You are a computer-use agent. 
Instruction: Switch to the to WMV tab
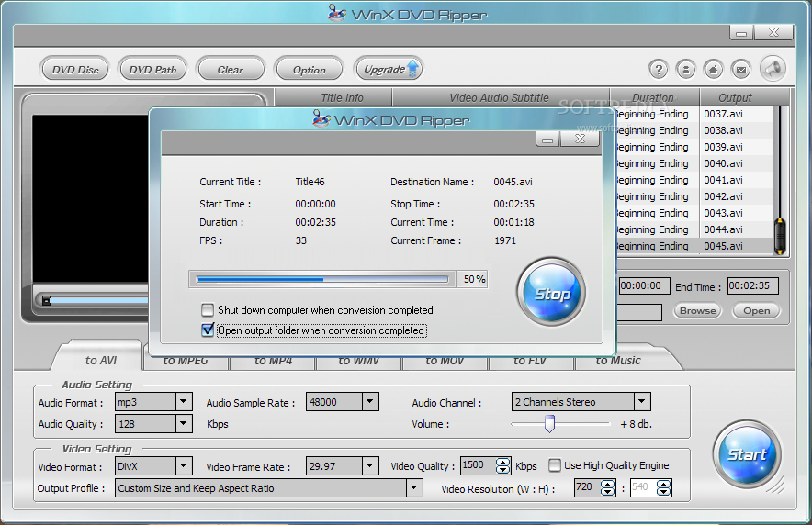358,362
